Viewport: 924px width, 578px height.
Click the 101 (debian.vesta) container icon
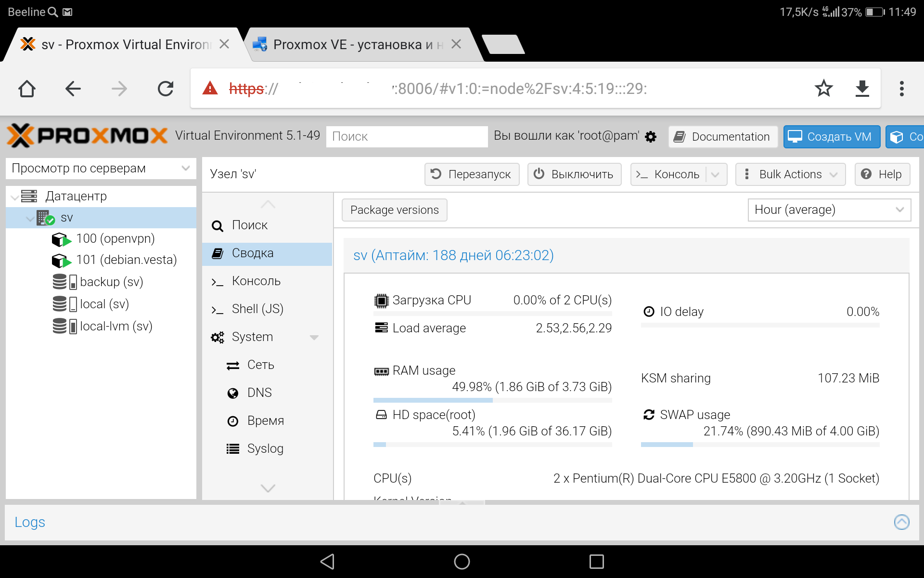(61, 261)
